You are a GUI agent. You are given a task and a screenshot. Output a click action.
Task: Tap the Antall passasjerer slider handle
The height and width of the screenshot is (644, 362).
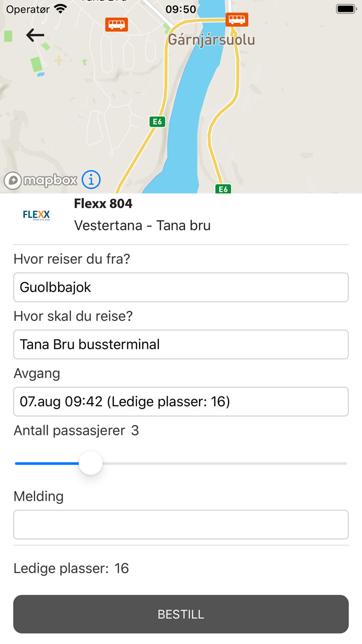[90, 463]
